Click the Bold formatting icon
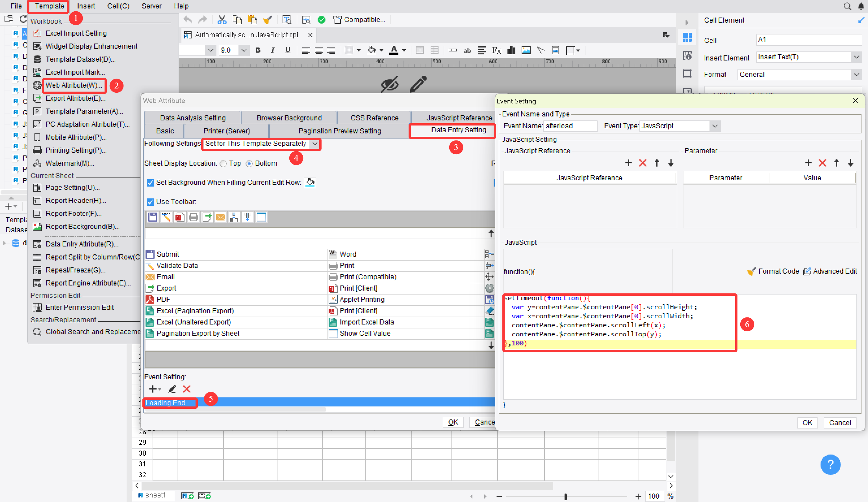 click(258, 50)
